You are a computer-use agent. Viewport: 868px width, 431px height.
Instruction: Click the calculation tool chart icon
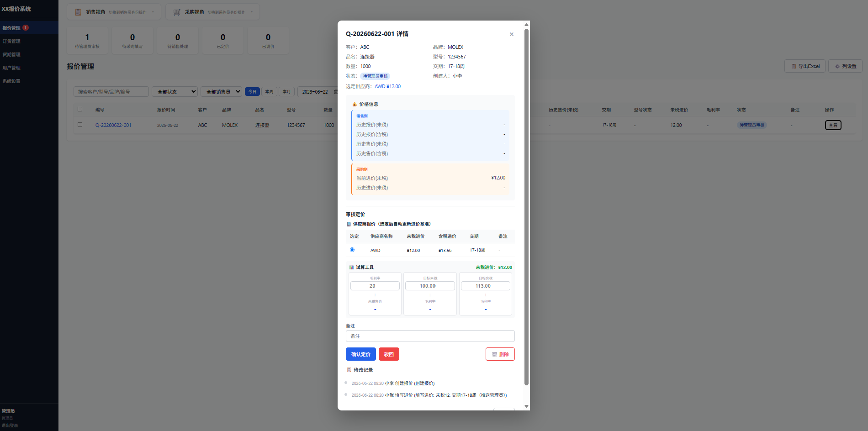tap(351, 268)
